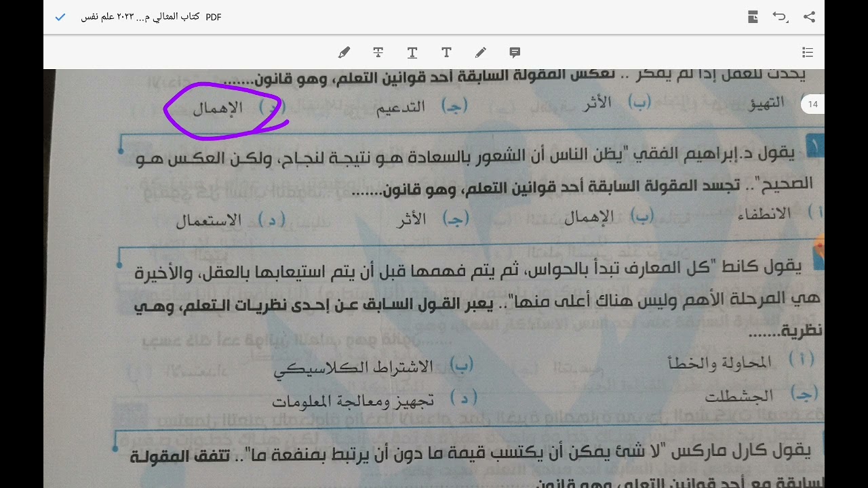Select the underline text tool
This screenshot has height=488, width=868.
click(x=412, y=52)
